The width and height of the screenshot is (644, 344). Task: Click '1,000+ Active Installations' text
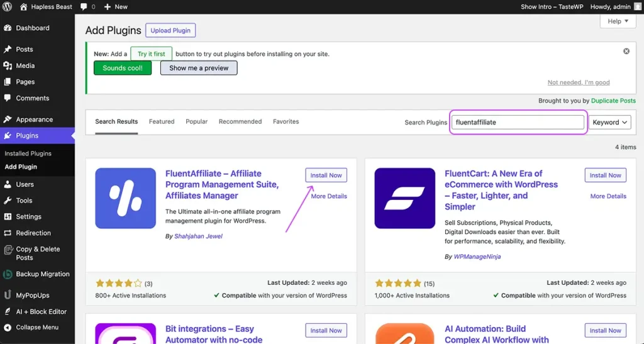click(x=412, y=296)
